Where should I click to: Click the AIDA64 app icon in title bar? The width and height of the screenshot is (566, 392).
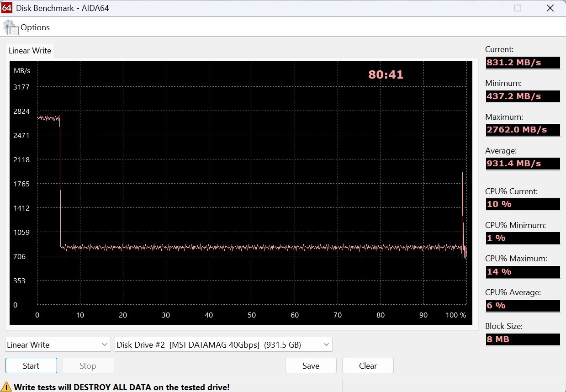click(x=7, y=8)
